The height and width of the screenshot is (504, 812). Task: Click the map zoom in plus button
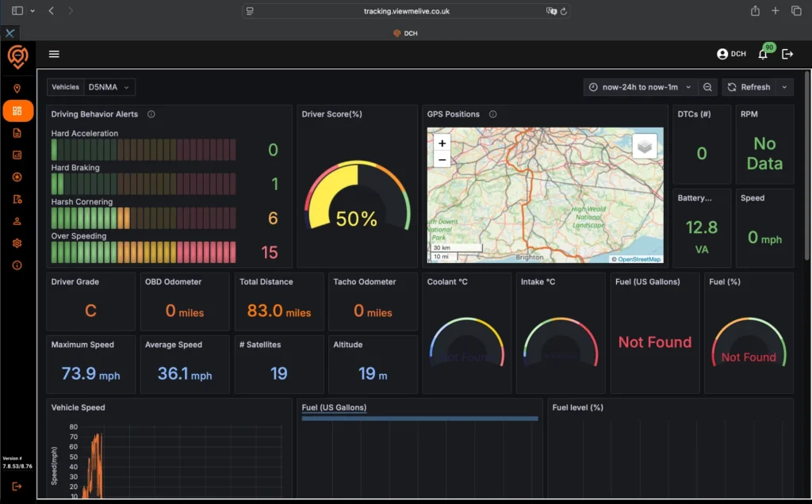[x=442, y=143]
